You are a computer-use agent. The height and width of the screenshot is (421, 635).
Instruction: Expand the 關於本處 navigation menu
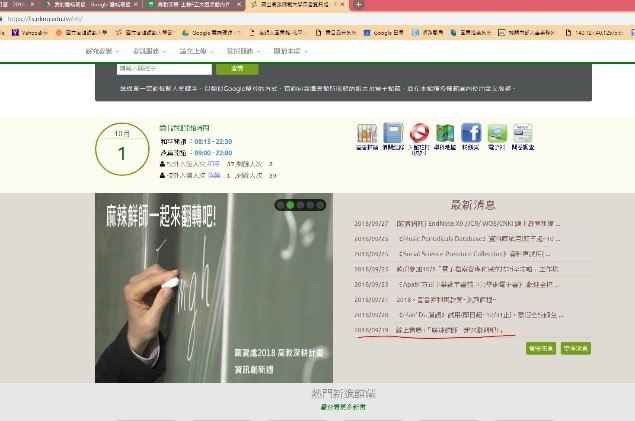point(290,51)
